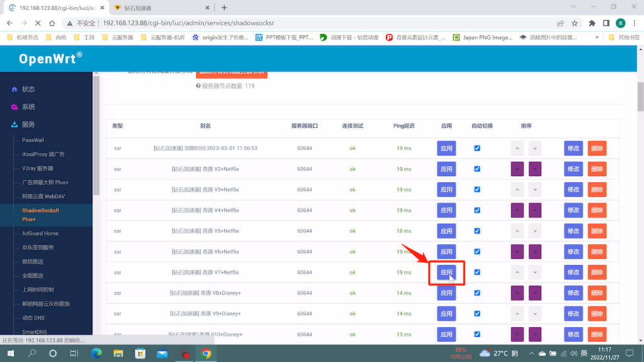644x362 pixels.
Task: Move 香港 V6+Netflix node down
Action: click(535, 251)
